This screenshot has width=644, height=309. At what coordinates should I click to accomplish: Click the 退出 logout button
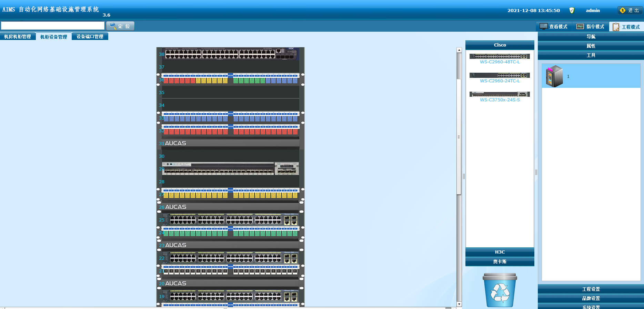coord(630,10)
